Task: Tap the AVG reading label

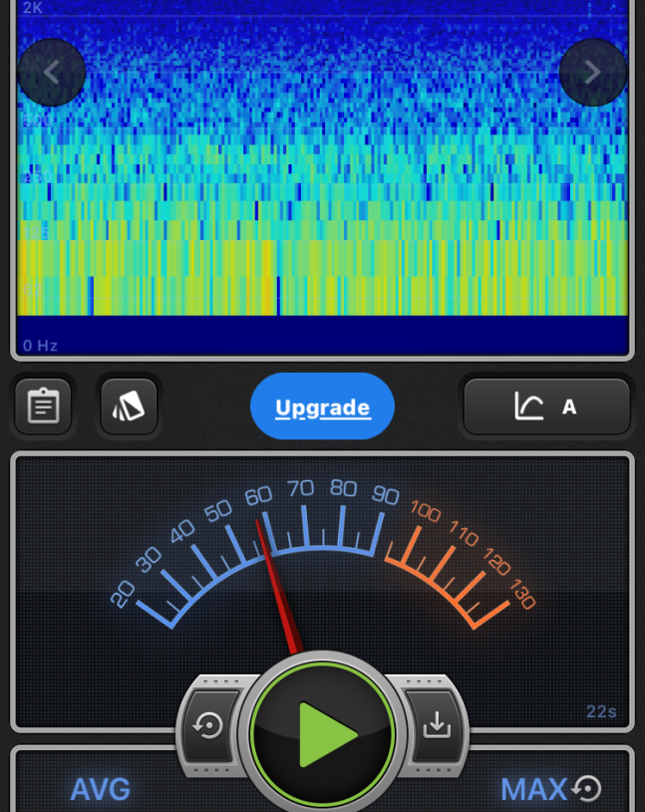Action: tap(100, 789)
